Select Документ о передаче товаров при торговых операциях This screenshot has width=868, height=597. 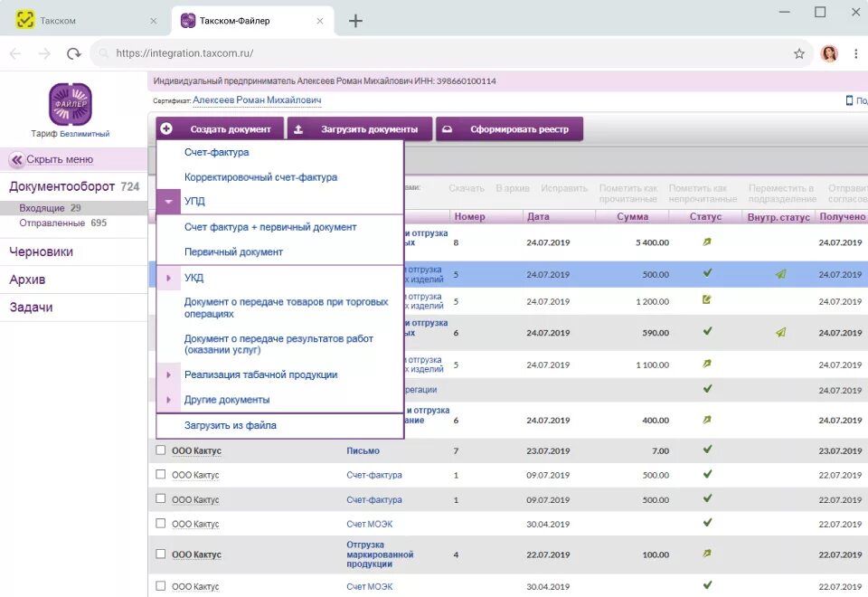pos(287,308)
